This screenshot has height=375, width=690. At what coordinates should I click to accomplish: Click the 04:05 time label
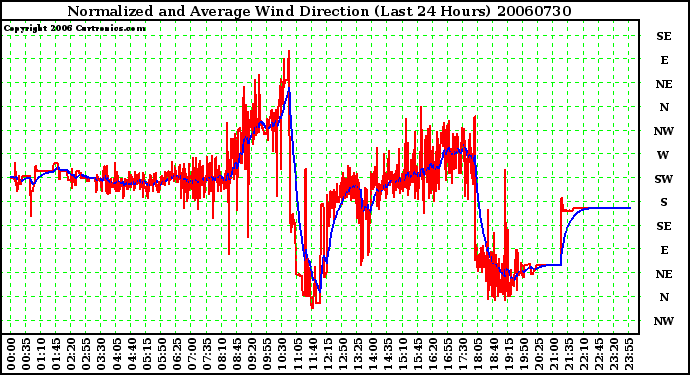(x=116, y=354)
